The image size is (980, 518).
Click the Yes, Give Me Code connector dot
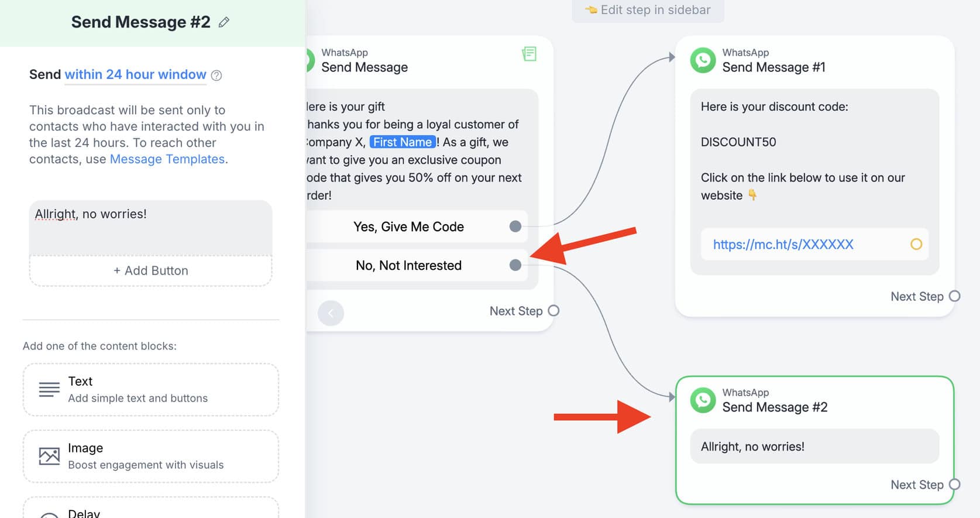[515, 227]
